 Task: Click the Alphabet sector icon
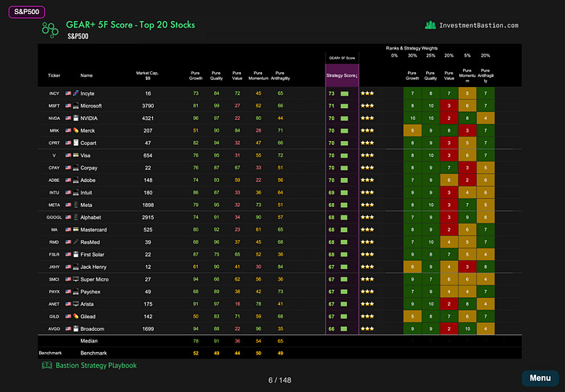75,217
